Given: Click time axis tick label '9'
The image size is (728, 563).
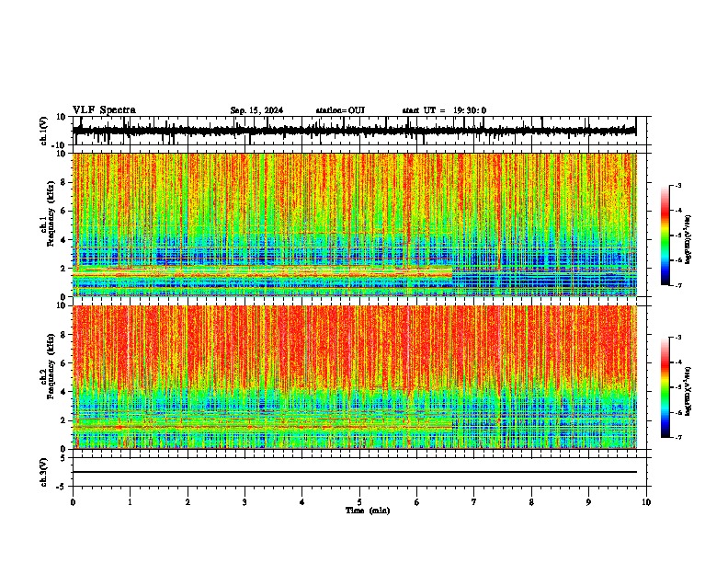Looking at the screenshot, I should 588,502.
